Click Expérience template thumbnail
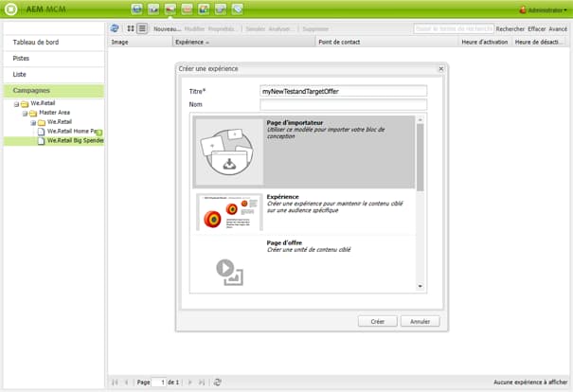573x392 pixels. point(229,212)
